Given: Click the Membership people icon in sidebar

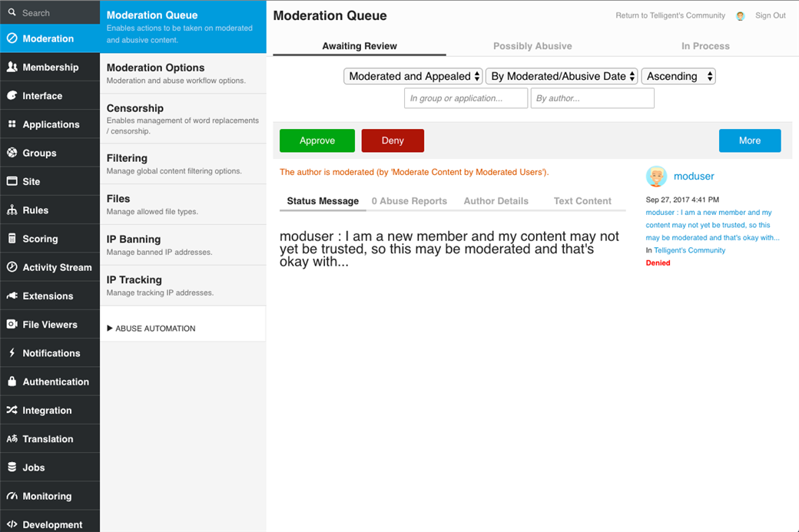Looking at the screenshot, I should [12, 68].
